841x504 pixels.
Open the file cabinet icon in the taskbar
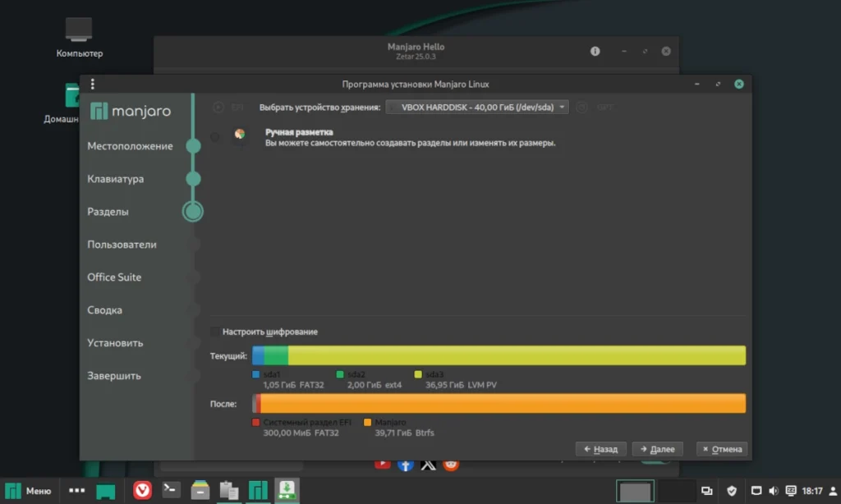200,490
